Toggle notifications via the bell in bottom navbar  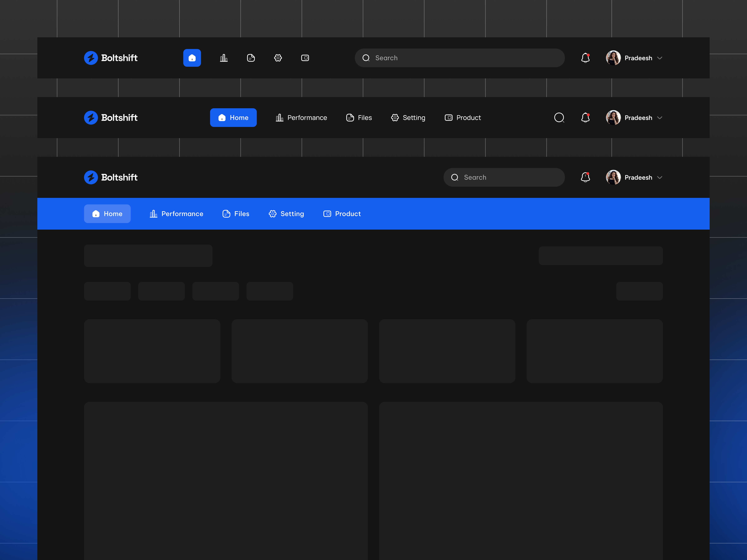585,177
